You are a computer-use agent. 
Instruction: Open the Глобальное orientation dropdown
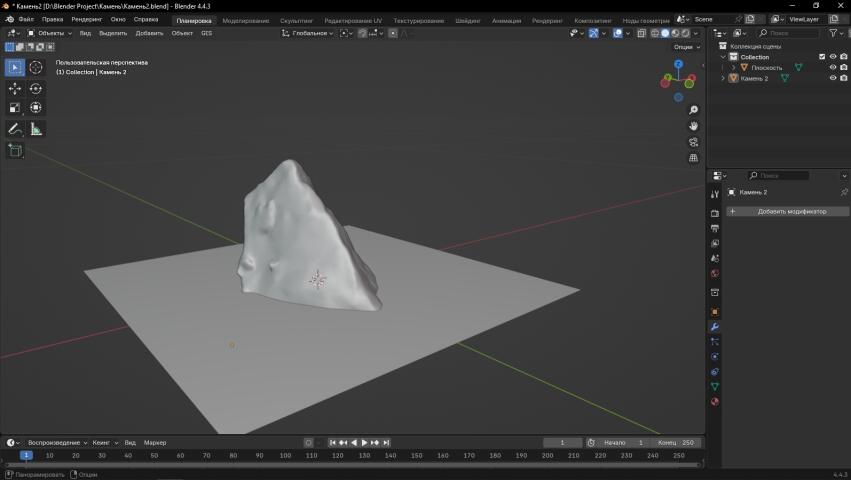[x=307, y=33]
